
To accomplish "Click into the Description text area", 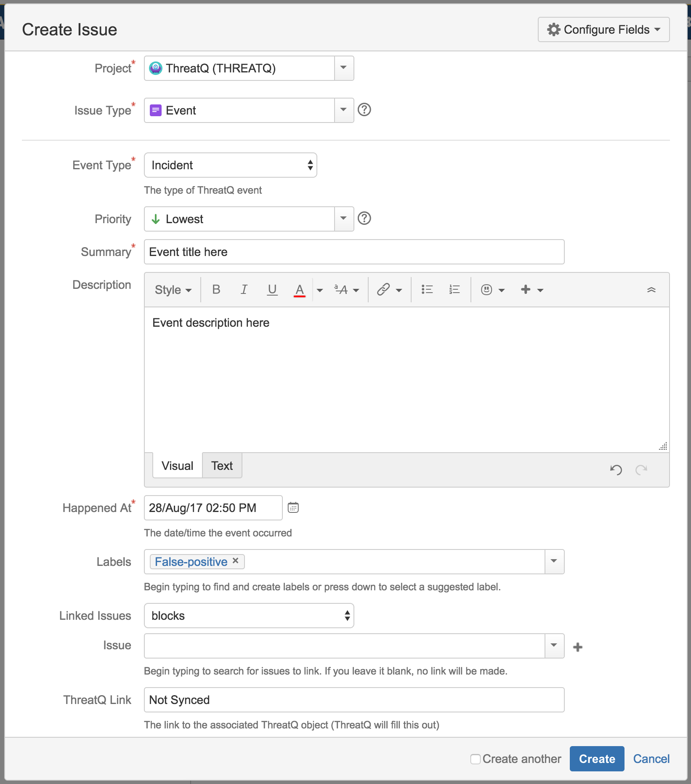I will click(407, 379).
